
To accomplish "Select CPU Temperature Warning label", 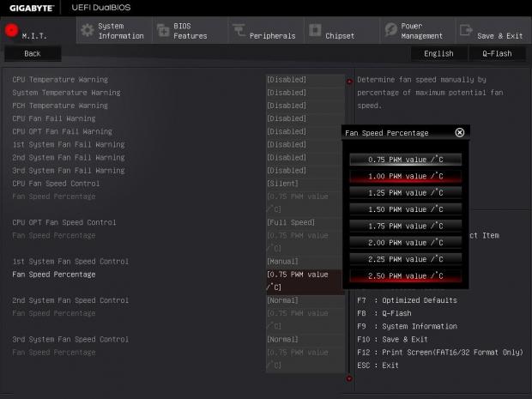I will (x=60, y=80).
